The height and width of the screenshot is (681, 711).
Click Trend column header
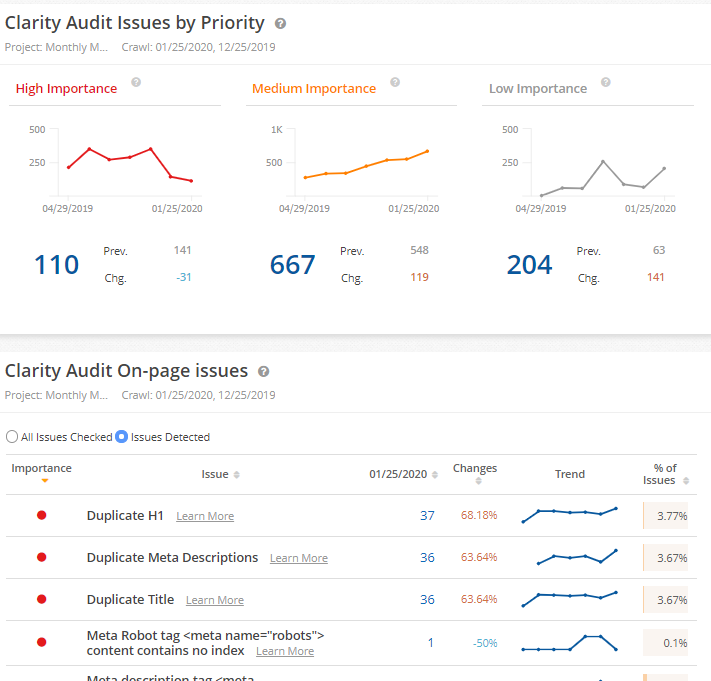[570, 474]
